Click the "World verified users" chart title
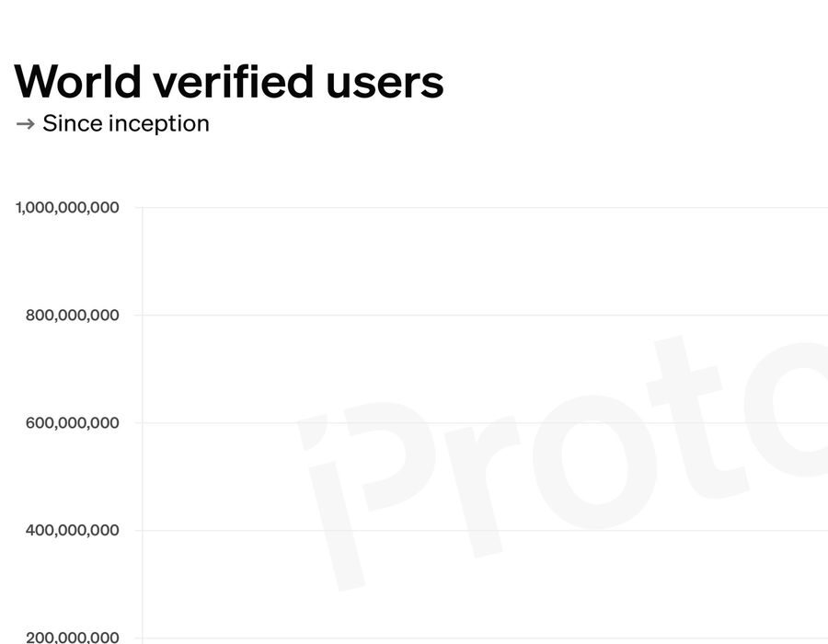This screenshot has width=828, height=644. (229, 82)
